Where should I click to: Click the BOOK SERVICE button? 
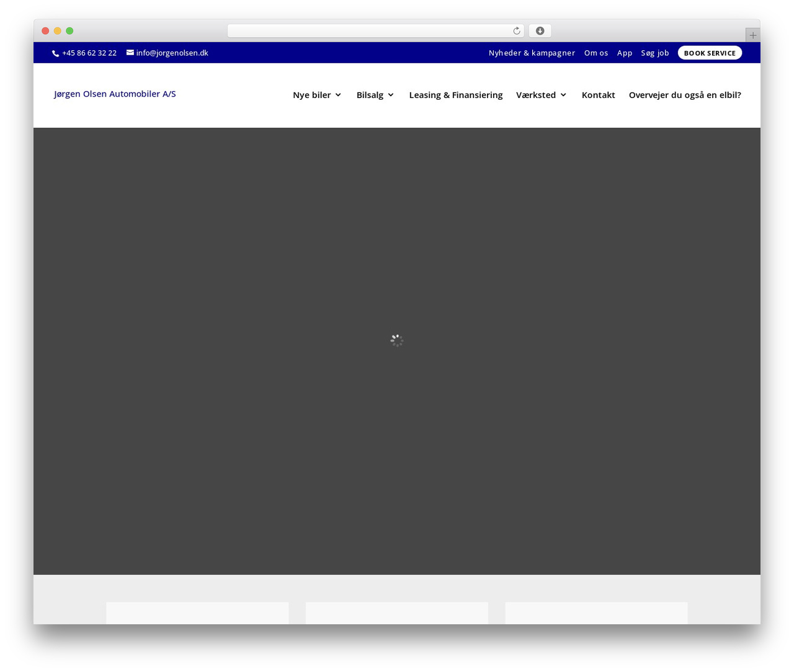pyautogui.click(x=710, y=53)
